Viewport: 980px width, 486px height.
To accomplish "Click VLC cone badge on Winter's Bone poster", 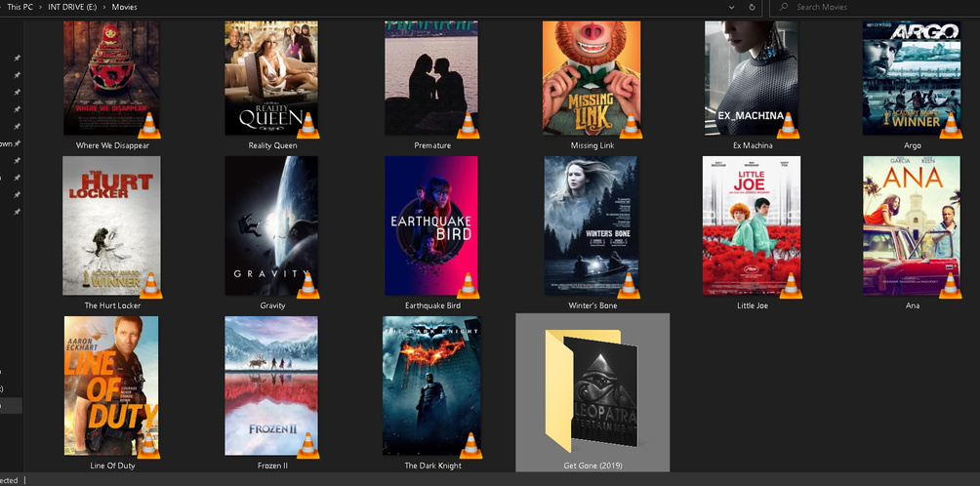I will (629, 285).
